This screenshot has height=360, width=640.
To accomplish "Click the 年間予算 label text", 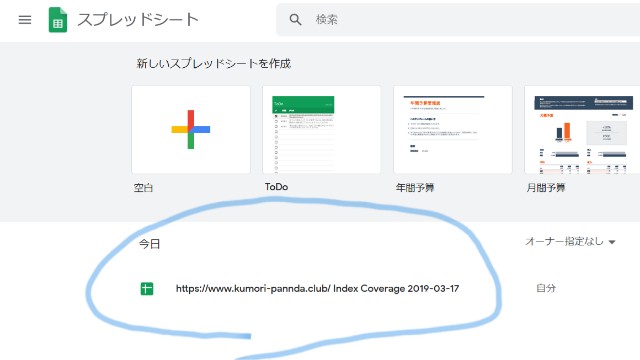I will pyautogui.click(x=415, y=188).
